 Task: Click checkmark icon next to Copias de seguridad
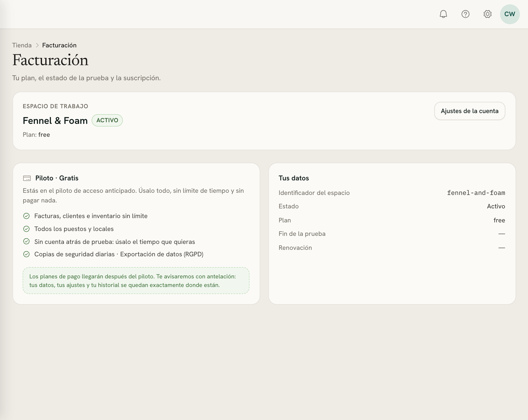[26, 254]
